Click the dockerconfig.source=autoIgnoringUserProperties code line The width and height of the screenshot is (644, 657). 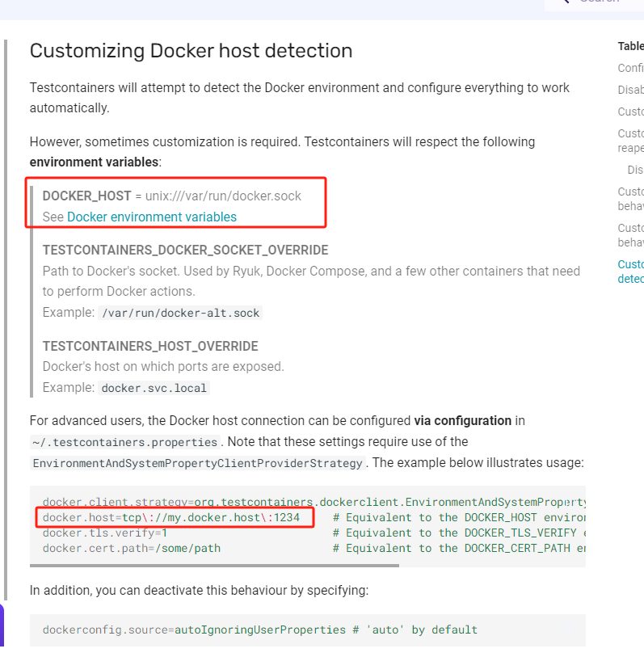[259, 630]
